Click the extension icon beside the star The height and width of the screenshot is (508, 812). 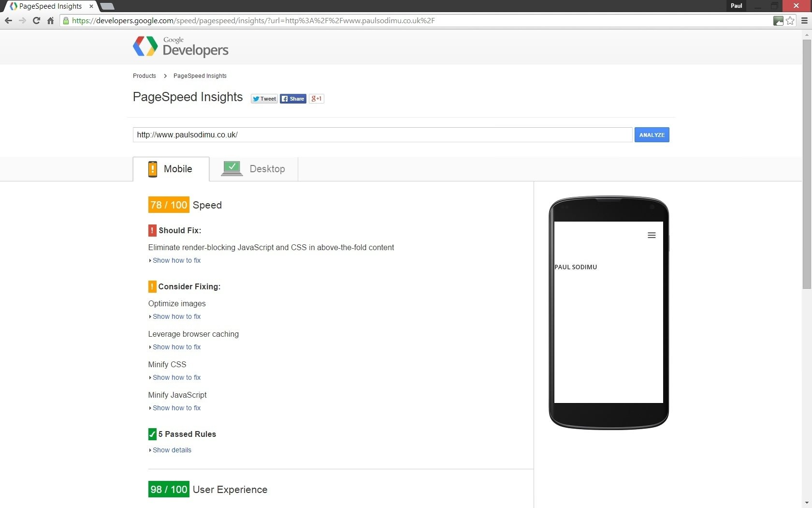click(x=778, y=21)
